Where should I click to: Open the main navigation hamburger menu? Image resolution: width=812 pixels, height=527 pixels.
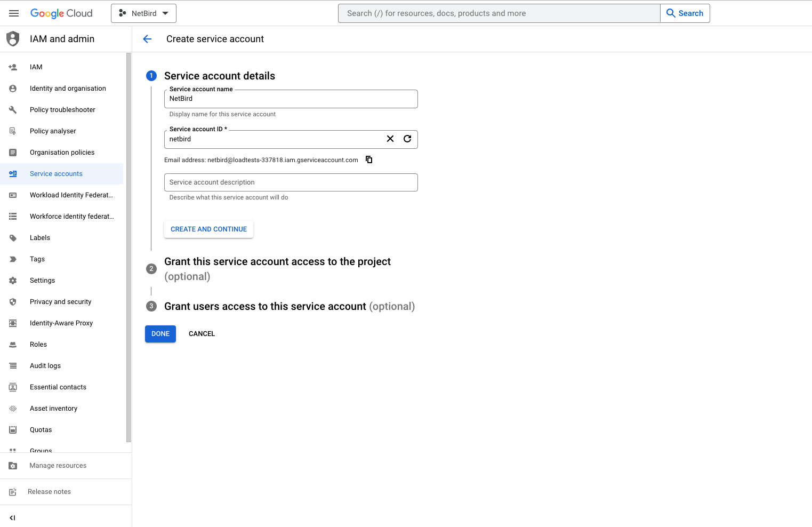click(14, 13)
